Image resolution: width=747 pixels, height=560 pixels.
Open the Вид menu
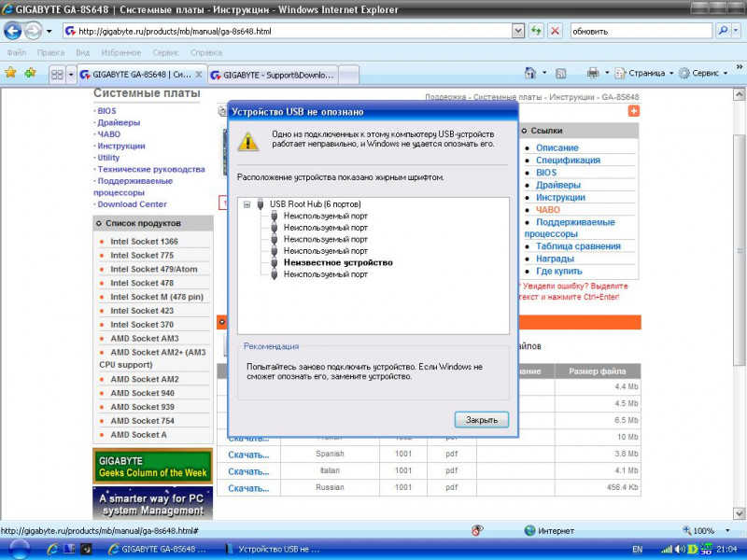[82, 52]
